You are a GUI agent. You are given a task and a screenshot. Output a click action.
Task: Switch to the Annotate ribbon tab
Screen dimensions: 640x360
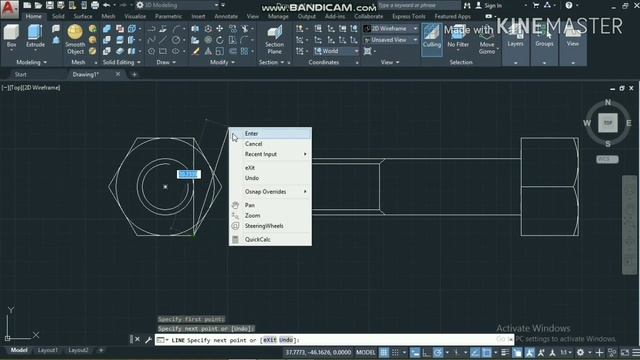click(x=226, y=16)
